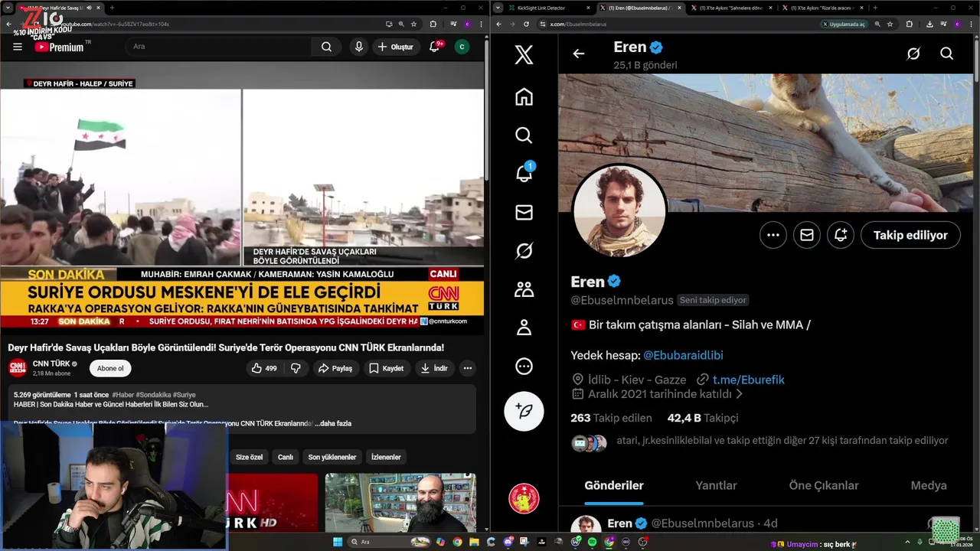Open X Profile from sidebar
Screen dimensions: 980x551
(524, 328)
